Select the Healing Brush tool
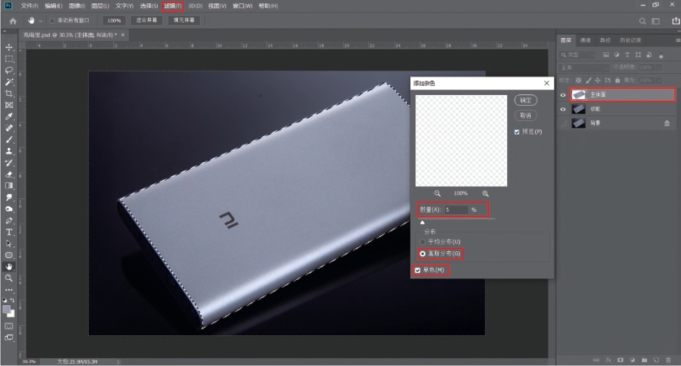Viewport: 681px width, 366px height. click(x=9, y=128)
